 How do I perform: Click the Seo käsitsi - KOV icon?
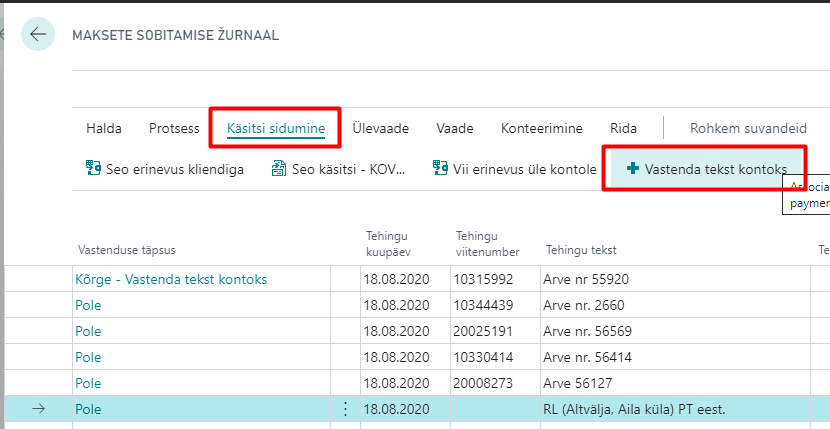pos(279,169)
